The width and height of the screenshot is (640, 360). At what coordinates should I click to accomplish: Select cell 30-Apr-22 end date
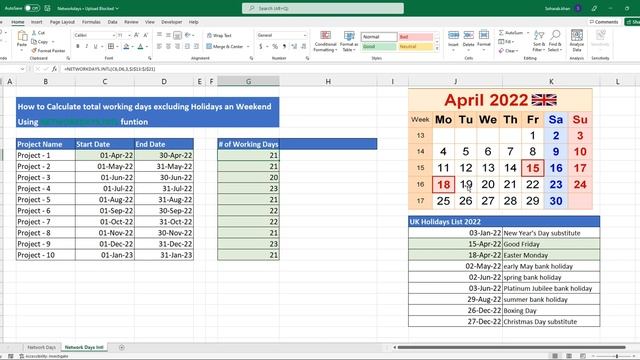coord(164,155)
